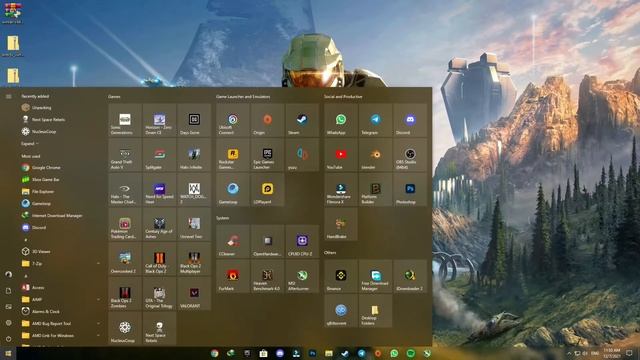Launch the MSI Afterburner tile
The width and height of the screenshot is (640, 360).
pos(302,276)
